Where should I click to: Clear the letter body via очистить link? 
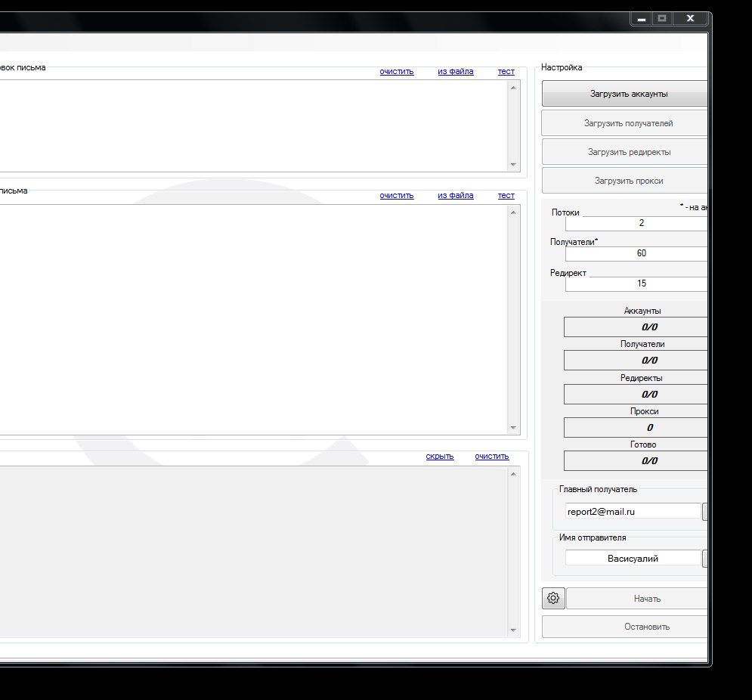[x=397, y=195]
